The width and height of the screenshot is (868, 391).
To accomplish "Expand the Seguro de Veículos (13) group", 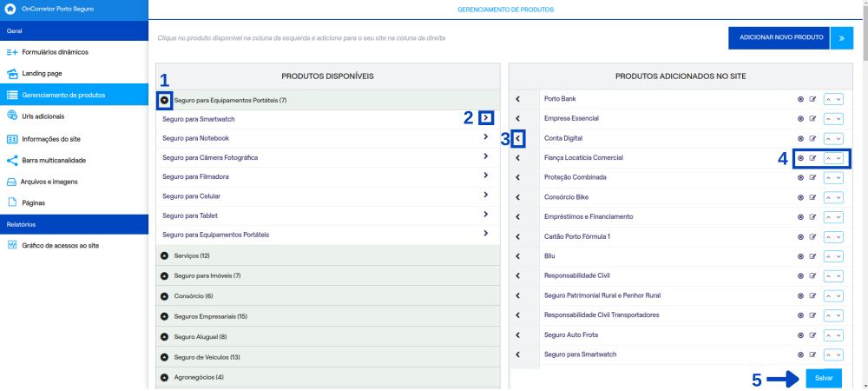I will click(x=164, y=357).
